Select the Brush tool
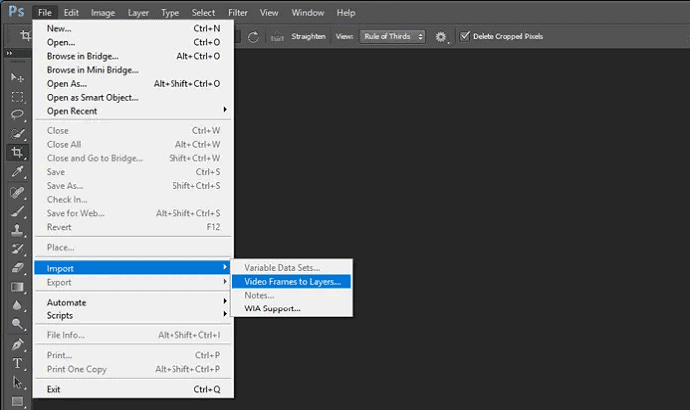Image resolution: width=690 pixels, height=410 pixels. point(17,211)
